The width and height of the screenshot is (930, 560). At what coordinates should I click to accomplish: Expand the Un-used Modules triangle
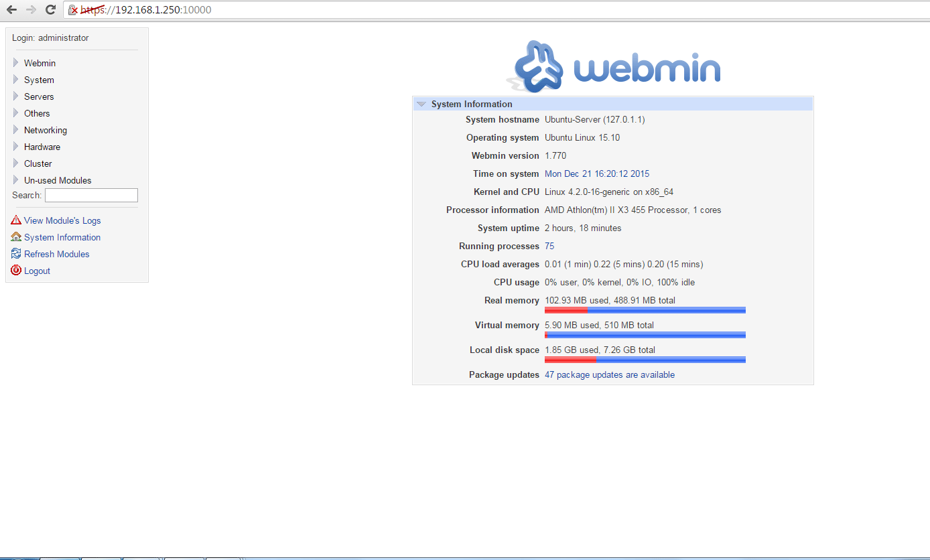tap(16, 180)
